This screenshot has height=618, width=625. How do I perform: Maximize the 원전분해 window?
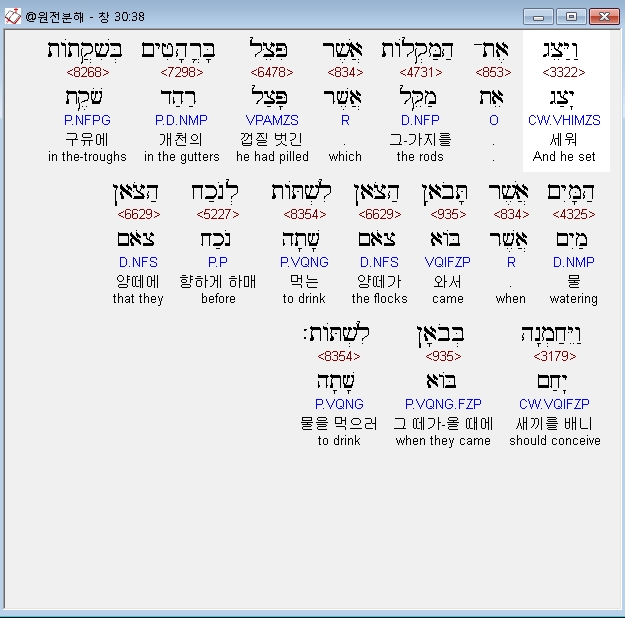pyautogui.click(x=571, y=17)
